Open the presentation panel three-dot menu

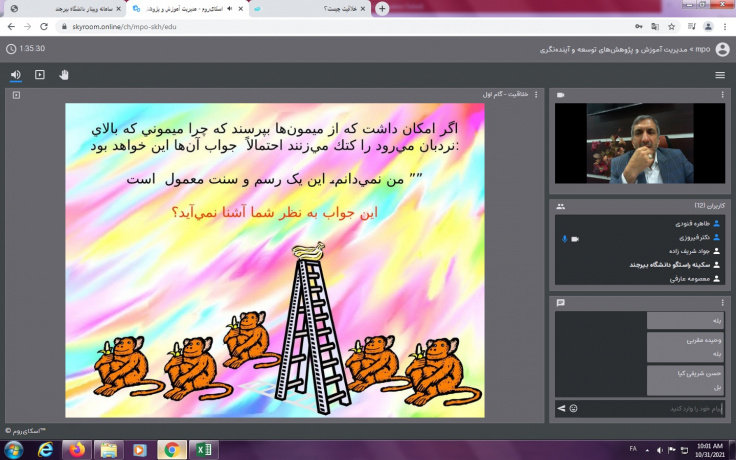[536, 95]
